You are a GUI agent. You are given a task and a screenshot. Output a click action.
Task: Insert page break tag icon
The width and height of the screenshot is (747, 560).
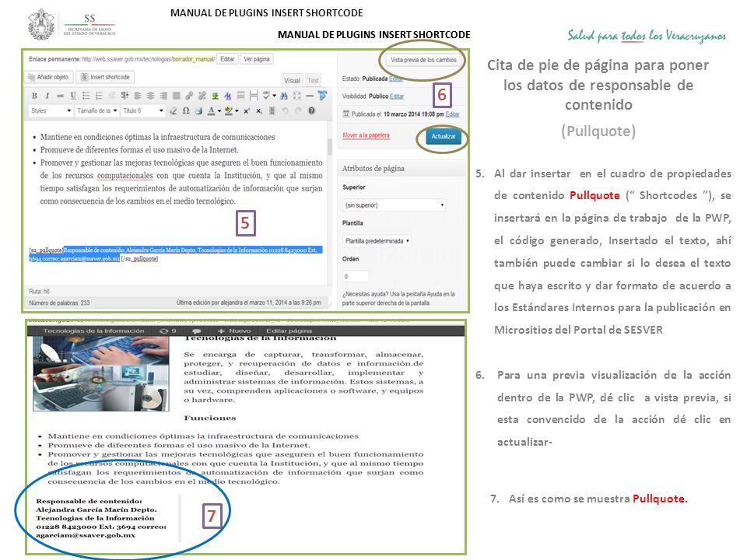(x=254, y=96)
